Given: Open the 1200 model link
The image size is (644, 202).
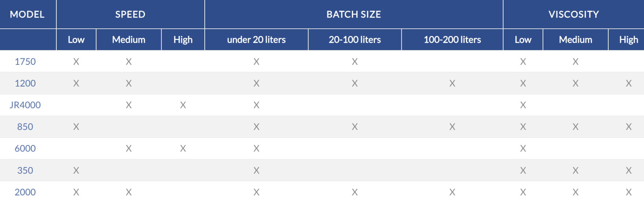Looking at the screenshot, I should click(x=25, y=83).
